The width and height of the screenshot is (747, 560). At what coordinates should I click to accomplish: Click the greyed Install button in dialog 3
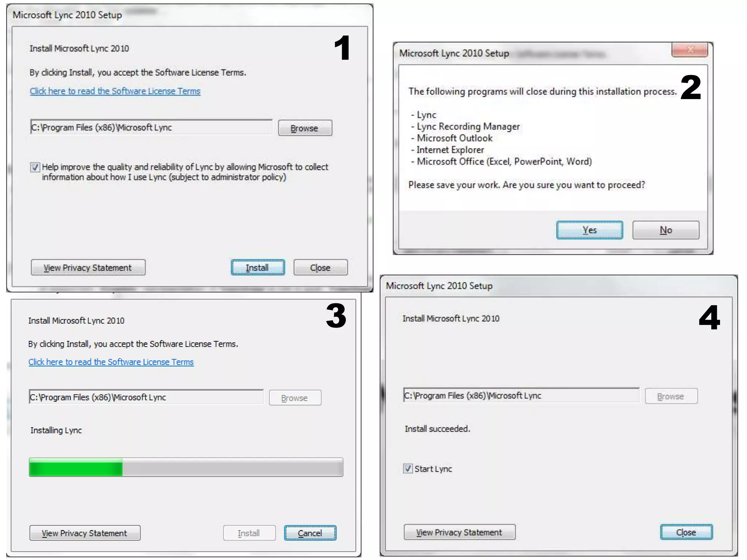(x=249, y=533)
